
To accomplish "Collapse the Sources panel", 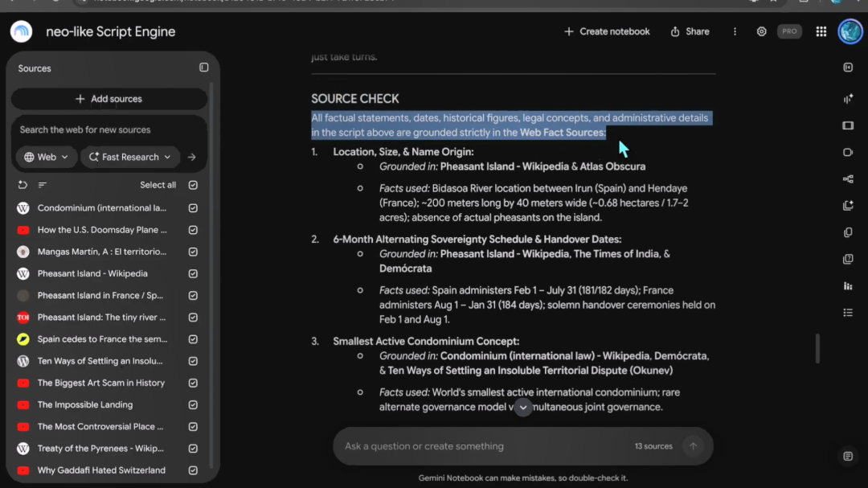I will coord(203,68).
